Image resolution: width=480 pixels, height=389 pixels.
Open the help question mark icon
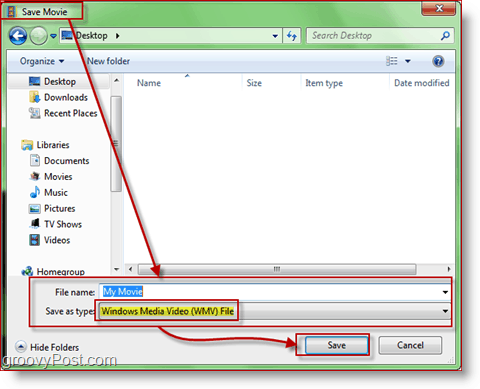coord(438,61)
